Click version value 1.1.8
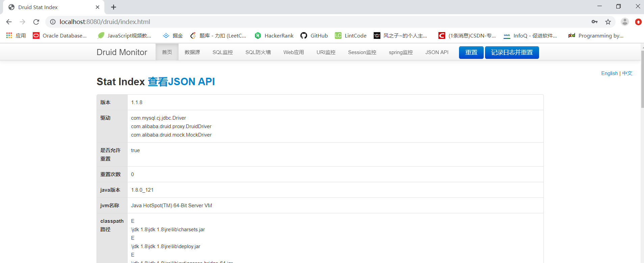Screen dimensions: 644x263 coord(137,102)
